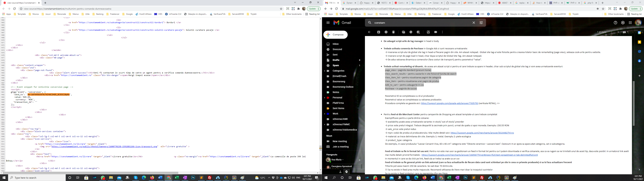Expand the xDiverse/FMMC label
Viewport: 644px width, 181px height.
[x=325, y=125]
